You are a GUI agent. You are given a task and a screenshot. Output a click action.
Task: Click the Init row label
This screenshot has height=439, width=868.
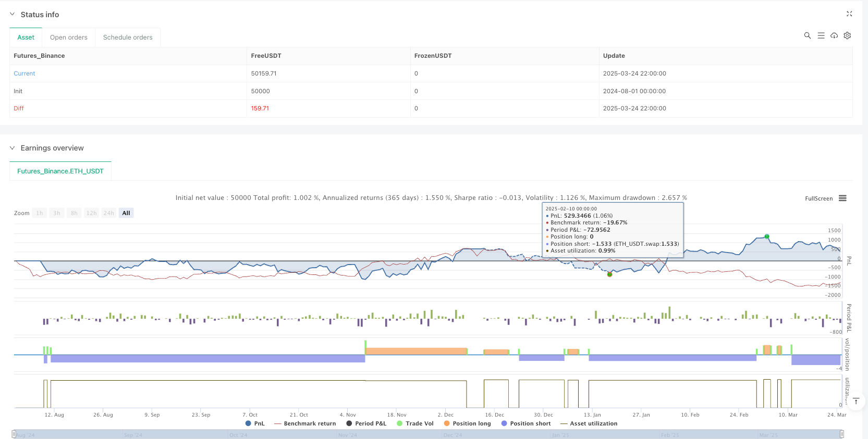pos(18,91)
